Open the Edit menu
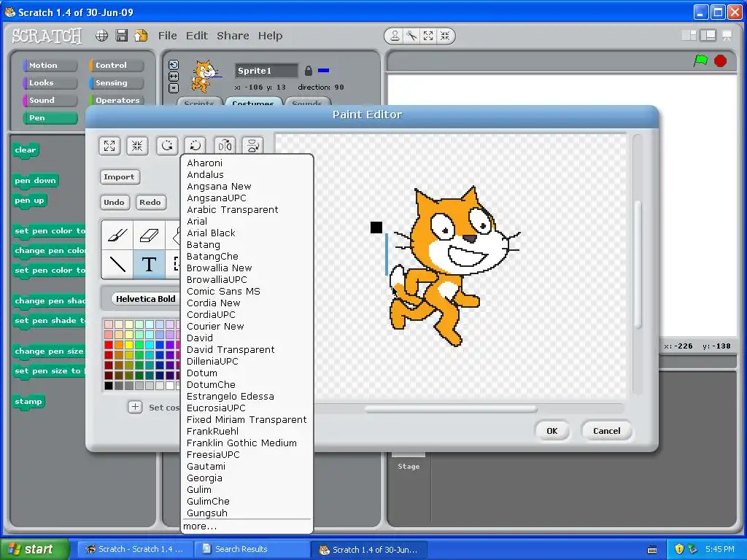 click(197, 36)
